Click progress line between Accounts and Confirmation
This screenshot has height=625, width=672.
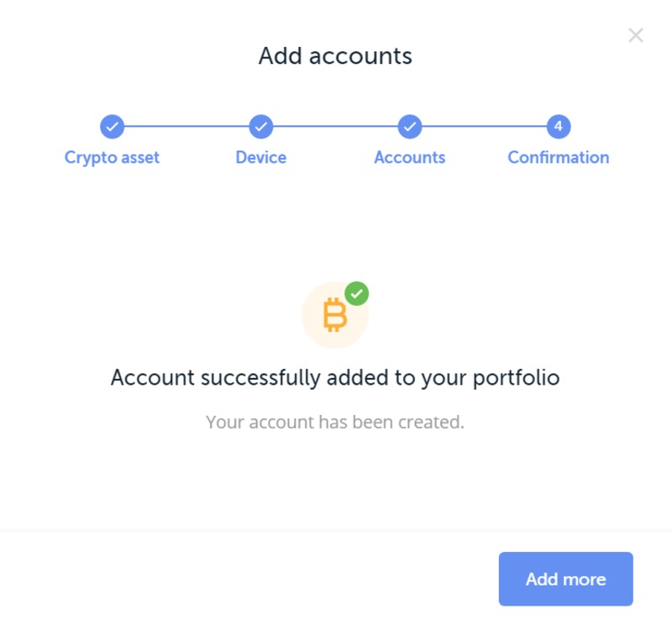tap(484, 127)
